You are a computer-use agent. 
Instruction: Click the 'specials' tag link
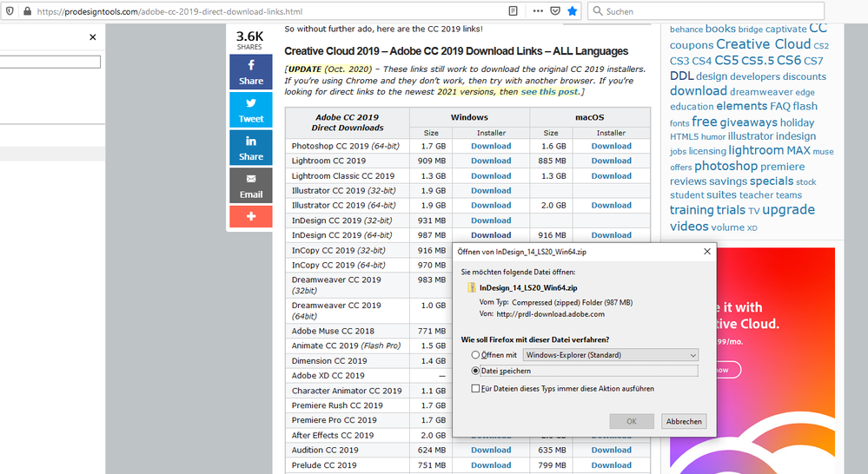pos(772,181)
